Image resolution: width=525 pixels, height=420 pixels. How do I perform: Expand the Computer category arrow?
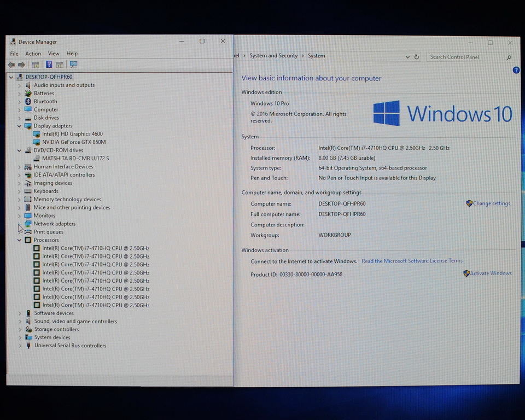point(19,109)
